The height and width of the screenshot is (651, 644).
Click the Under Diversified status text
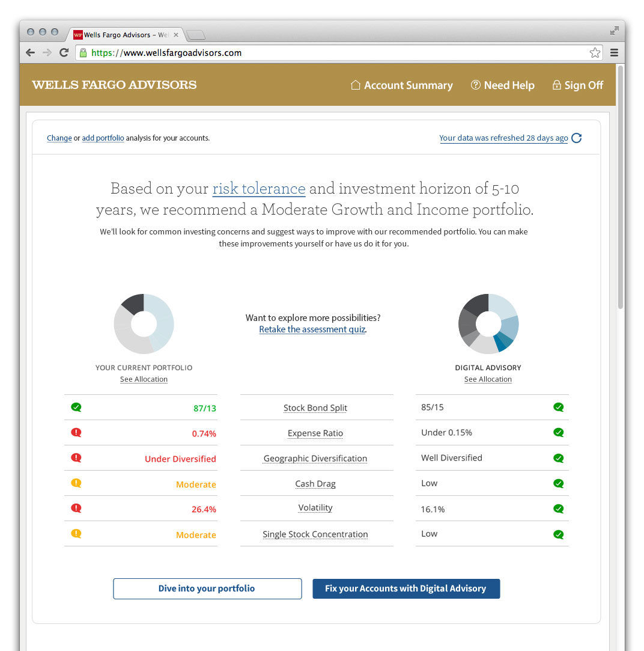point(180,459)
